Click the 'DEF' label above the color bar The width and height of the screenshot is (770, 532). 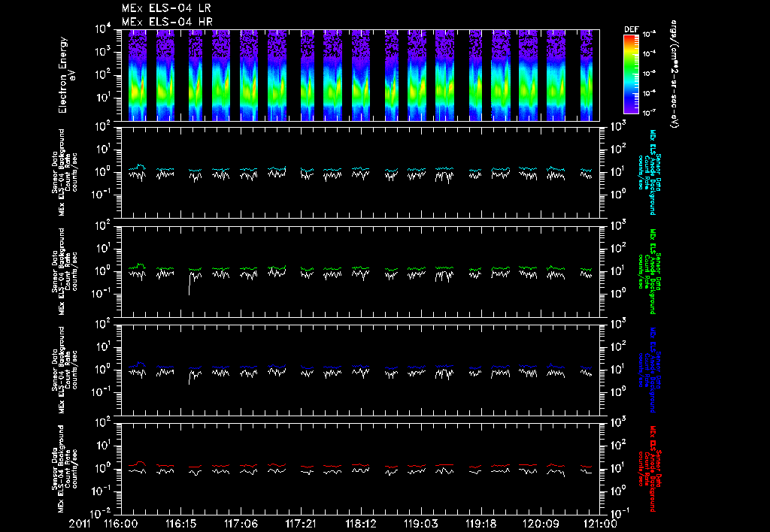click(631, 29)
